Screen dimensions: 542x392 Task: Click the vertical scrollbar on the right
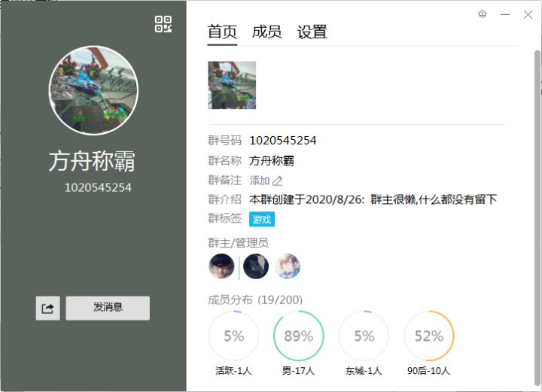click(537, 219)
